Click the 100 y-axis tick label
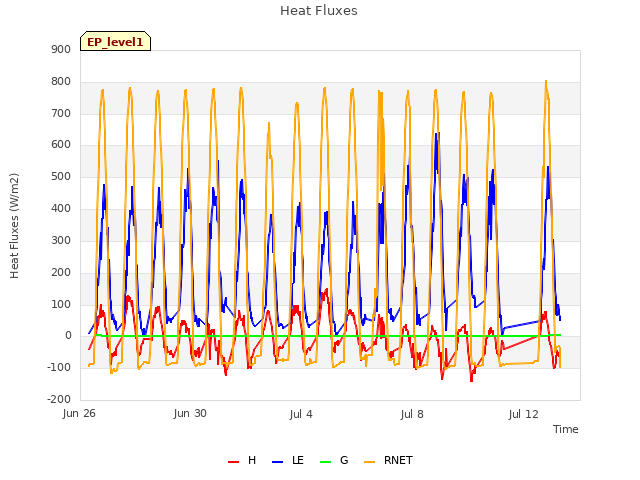 click(x=61, y=304)
